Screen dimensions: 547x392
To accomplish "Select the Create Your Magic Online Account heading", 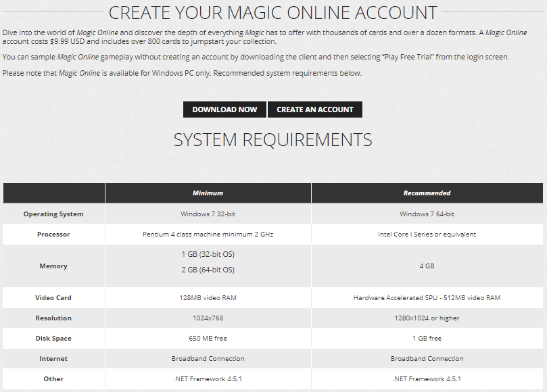I will click(x=272, y=13).
